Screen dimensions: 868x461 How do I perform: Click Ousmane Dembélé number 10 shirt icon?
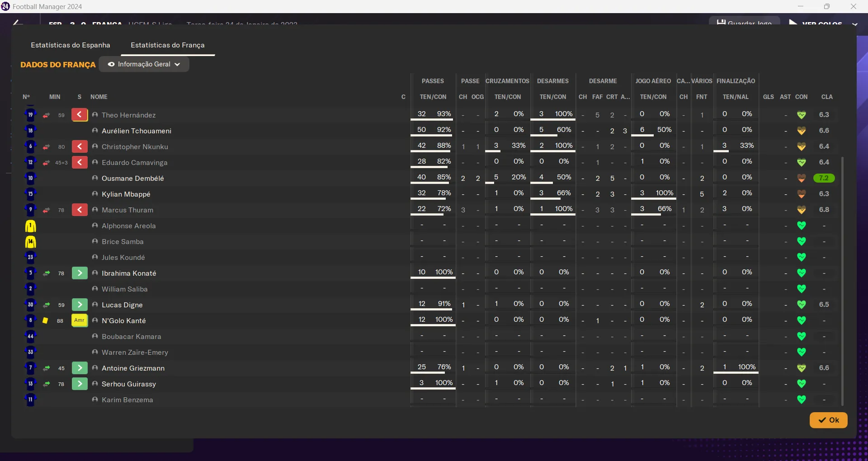click(x=30, y=178)
